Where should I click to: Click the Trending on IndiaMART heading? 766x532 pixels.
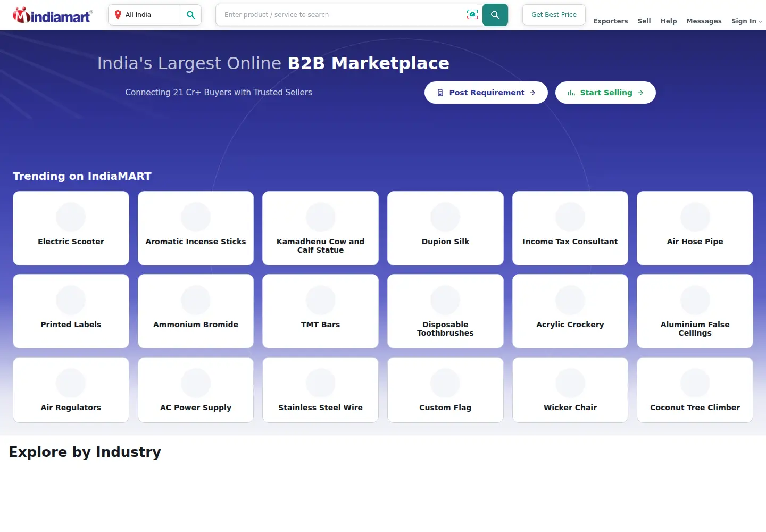82,176
